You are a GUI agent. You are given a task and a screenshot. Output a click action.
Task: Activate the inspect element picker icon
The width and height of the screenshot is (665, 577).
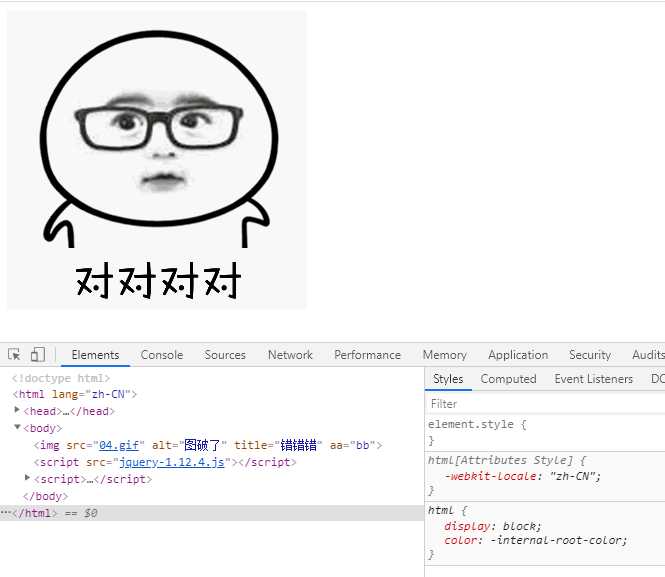click(x=14, y=354)
